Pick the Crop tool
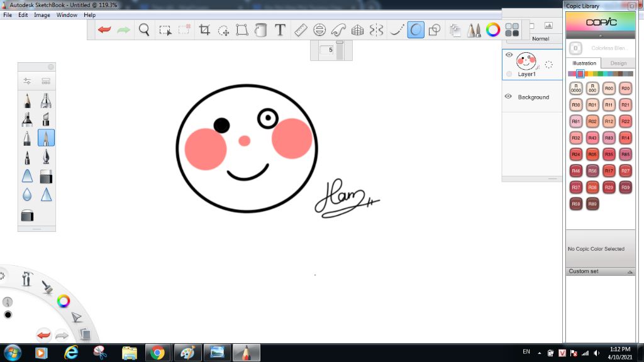Viewport: 644px width, 362px height. click(x=204, y=30)
